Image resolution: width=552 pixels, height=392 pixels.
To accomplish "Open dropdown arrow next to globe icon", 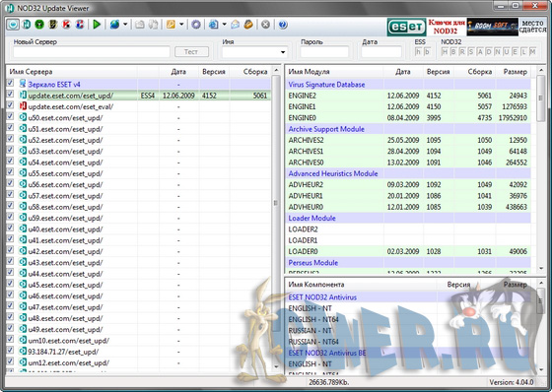I will click(125, 25).
